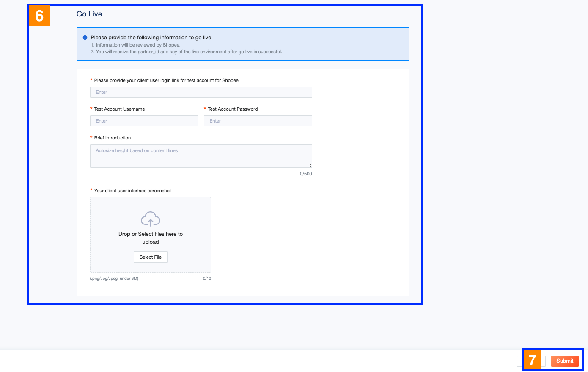Screen dimensions: 588x372
Task: Click the cloud upload icon
Action: pyautogui.click(x=151, y=219)
